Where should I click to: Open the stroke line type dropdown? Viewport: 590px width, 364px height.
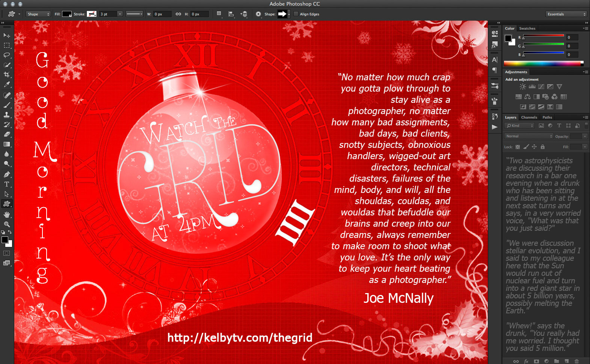pyautogui.click(x=134, y=14)
